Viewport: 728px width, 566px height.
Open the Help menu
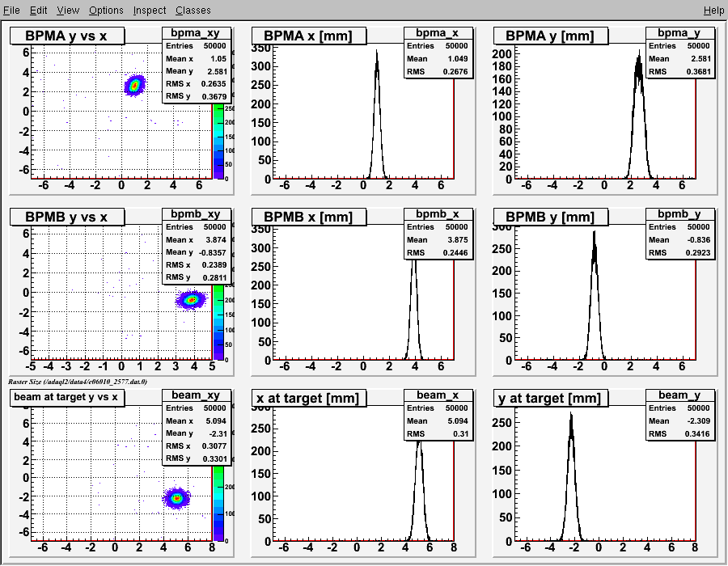click(713, 11)
